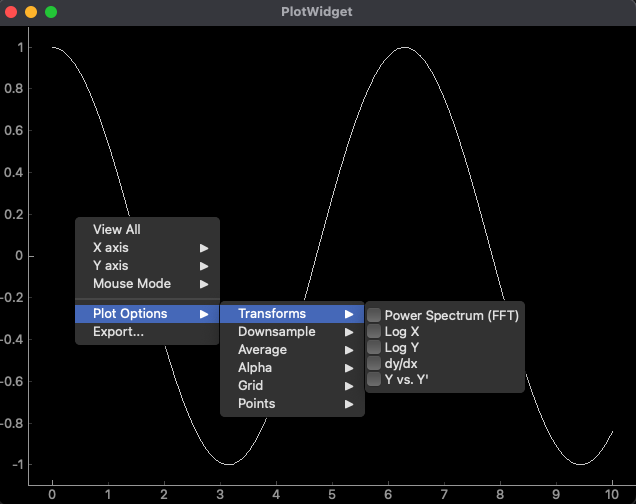Toggle the Log Y checkbox
This screenshot has height=504, width=636.
tap(374, 347)
